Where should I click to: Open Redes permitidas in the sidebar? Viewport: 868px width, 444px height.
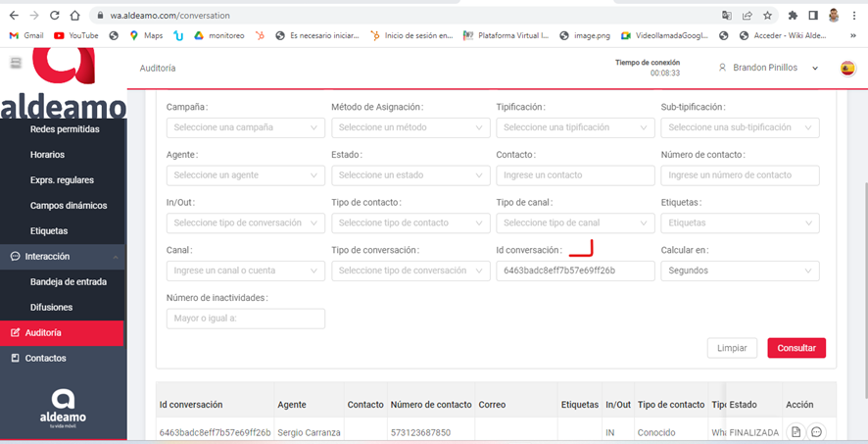(65, 129)
